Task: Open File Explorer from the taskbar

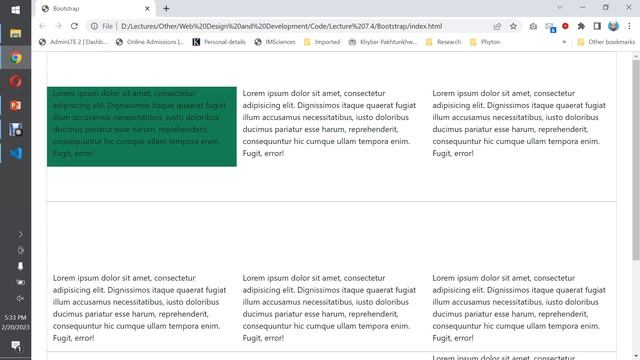Action: (x=16, y=33)
